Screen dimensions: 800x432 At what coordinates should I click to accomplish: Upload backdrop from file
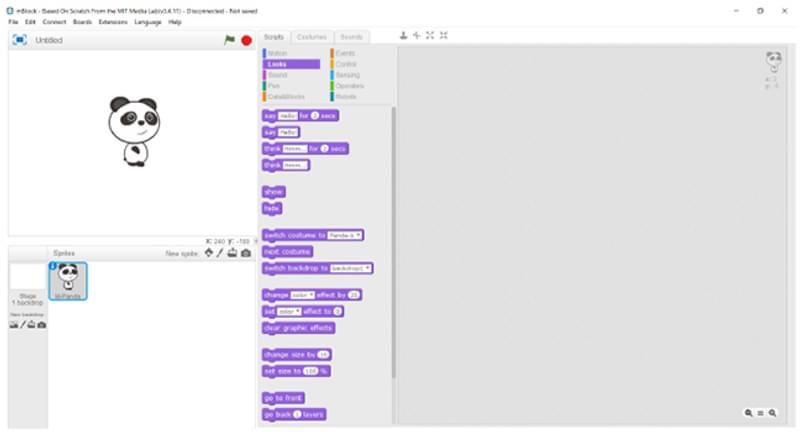click(32, 324)
